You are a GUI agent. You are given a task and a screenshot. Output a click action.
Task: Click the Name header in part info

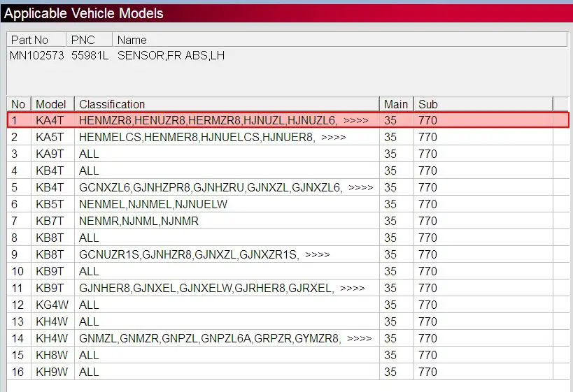340,40
